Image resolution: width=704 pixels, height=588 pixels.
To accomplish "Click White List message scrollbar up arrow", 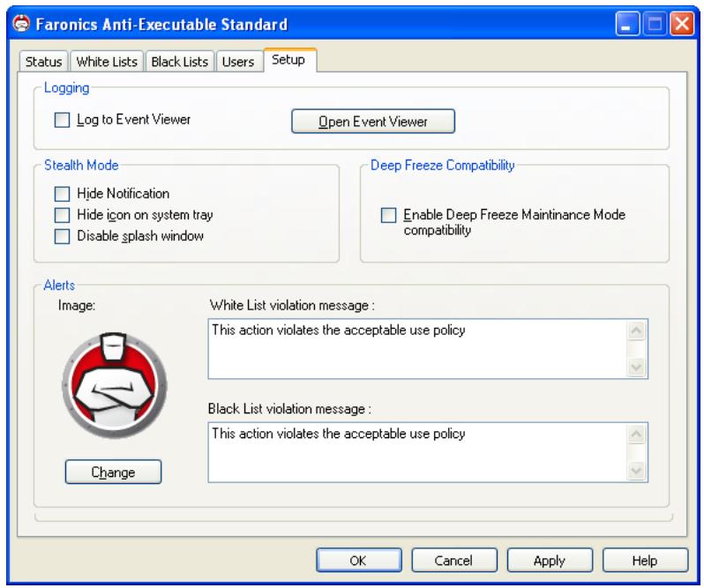I will tap(636, 331).
